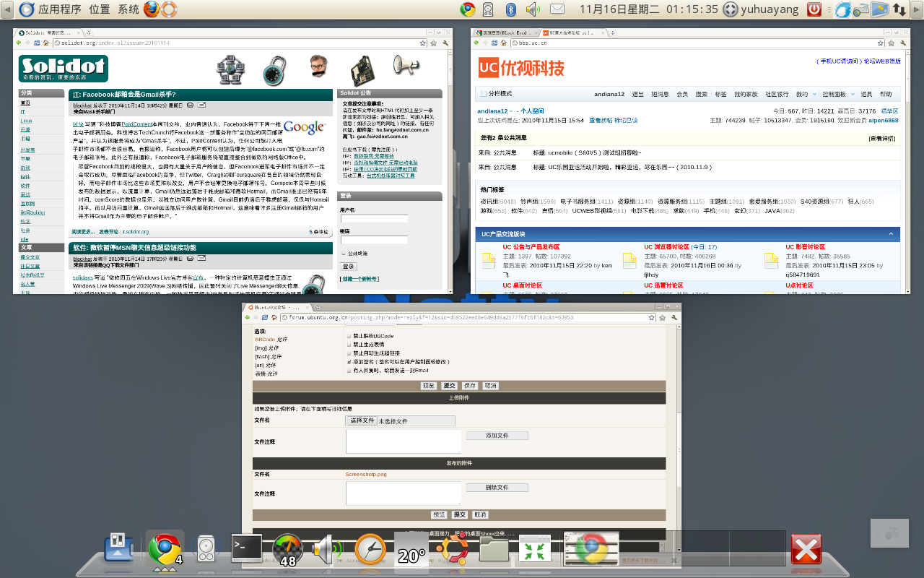Open the UC 浏览器讨论区 forum link
This screenshot has height=578, width=924.
coord(668,247)
